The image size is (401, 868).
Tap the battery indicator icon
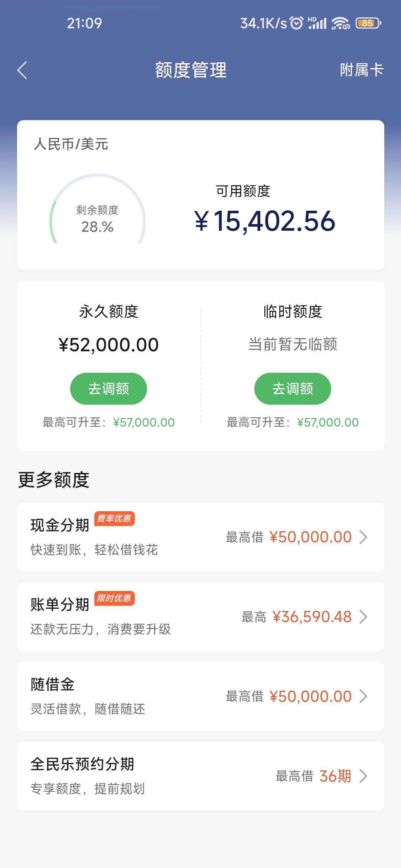[x=368, y=23]
